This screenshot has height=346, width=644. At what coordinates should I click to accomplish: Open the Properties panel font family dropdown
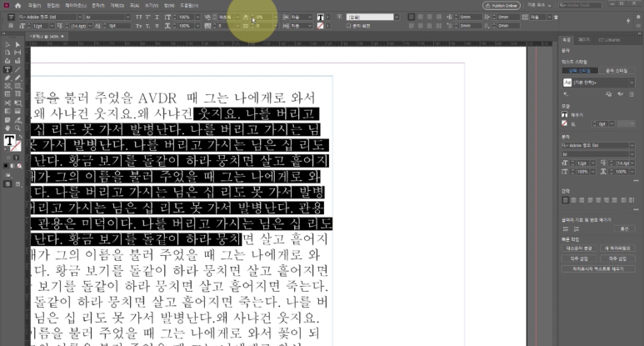(632, 145)
